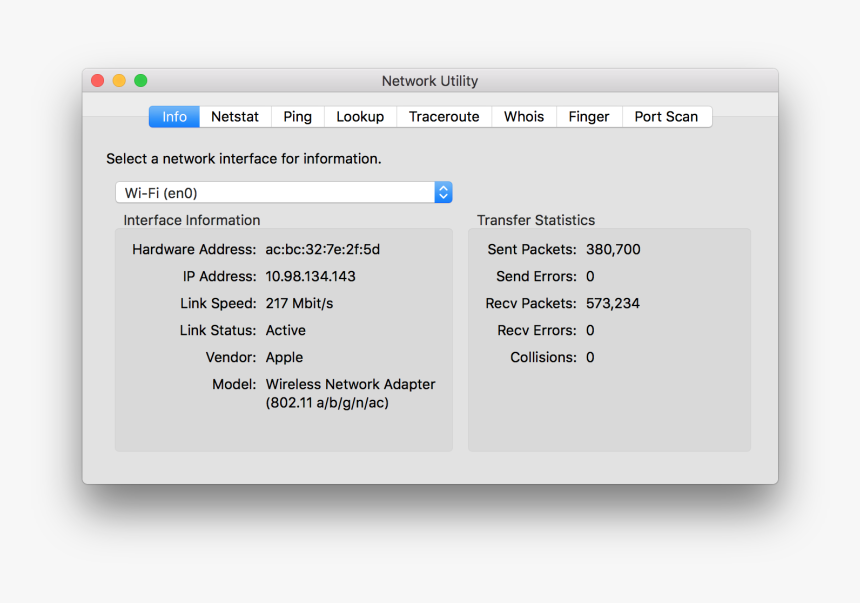Click the Sent Packets value 380,700
The width and height of the screenshot is (860, 603).
click(613, 250)
